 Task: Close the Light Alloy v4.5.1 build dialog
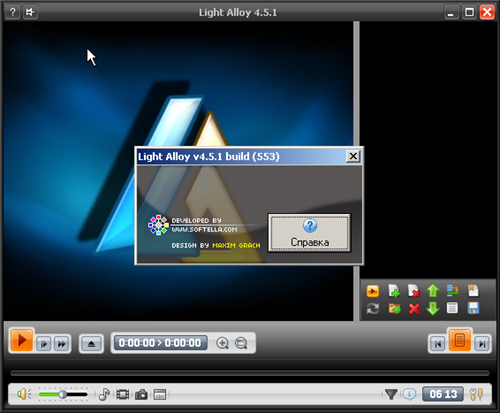(353, 156)
